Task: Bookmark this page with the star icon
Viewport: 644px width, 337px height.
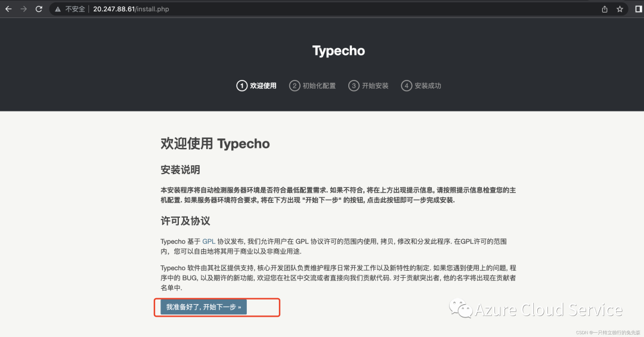Action: 620,9
